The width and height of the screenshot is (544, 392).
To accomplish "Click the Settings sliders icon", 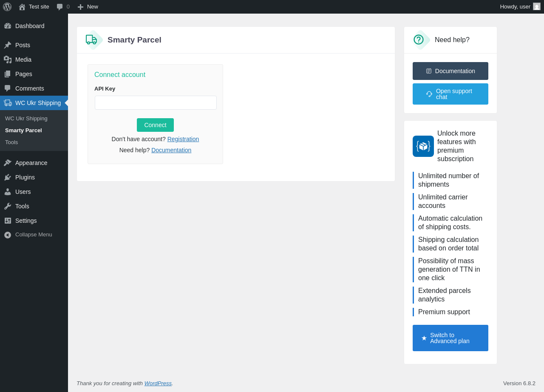I will click(x=8, y=221).
